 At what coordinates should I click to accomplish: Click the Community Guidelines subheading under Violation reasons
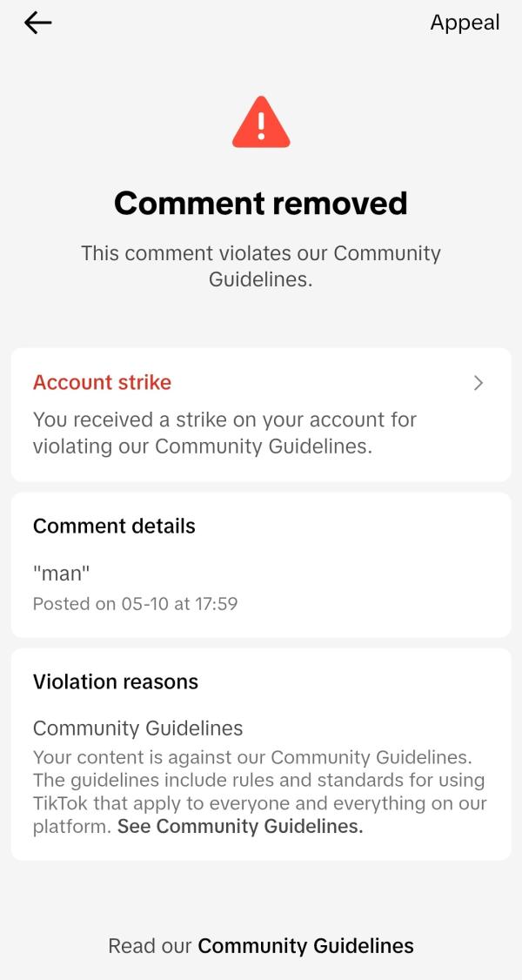pyautogui.click(x=137, y=728)
